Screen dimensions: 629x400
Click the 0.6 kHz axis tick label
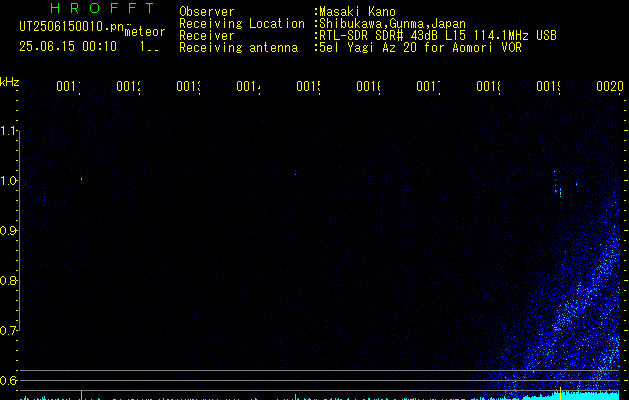pos(8,380)
